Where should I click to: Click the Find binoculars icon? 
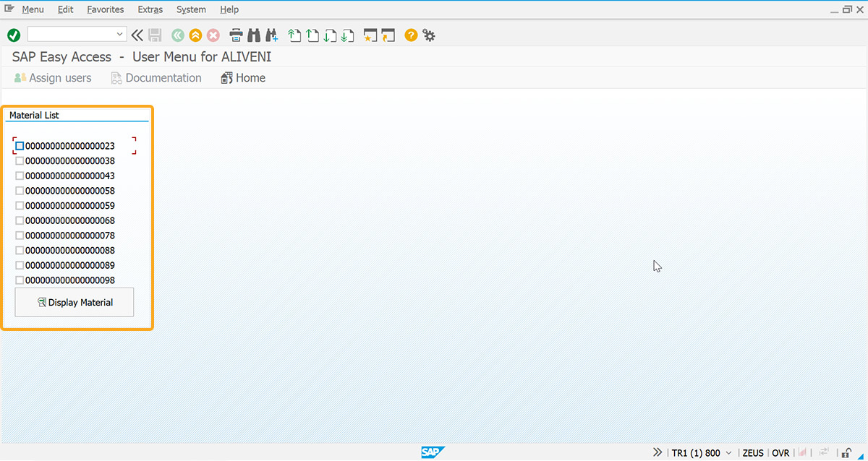(254, 35)
